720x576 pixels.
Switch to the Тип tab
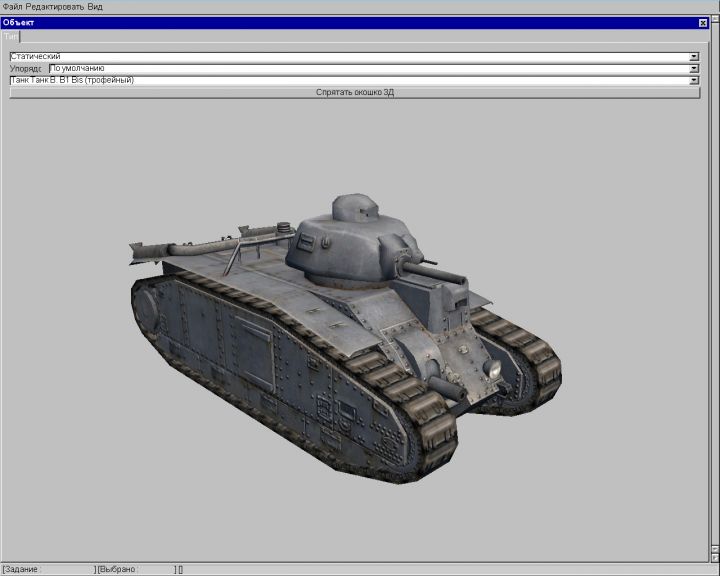coord(11,35)
